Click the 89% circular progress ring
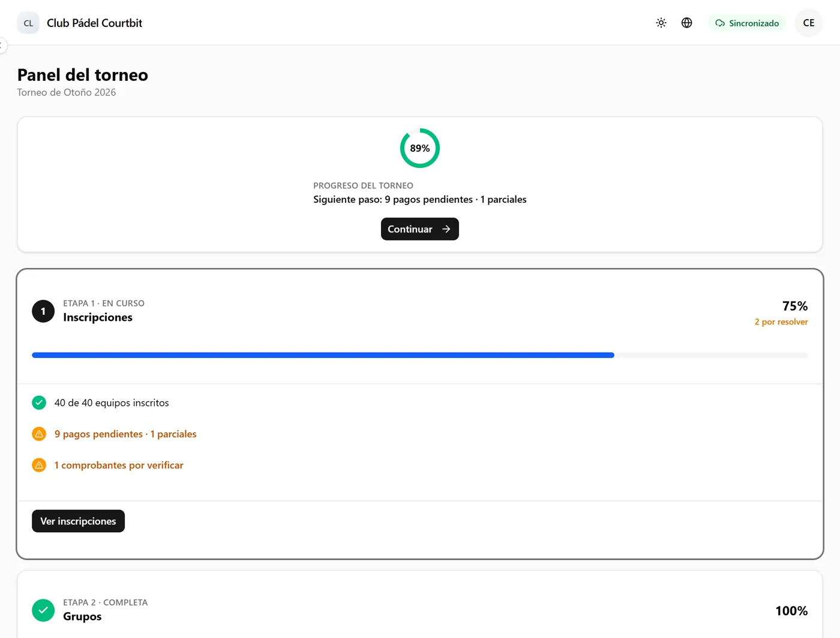This screenshot has width=840, height=638. point(420,148)
